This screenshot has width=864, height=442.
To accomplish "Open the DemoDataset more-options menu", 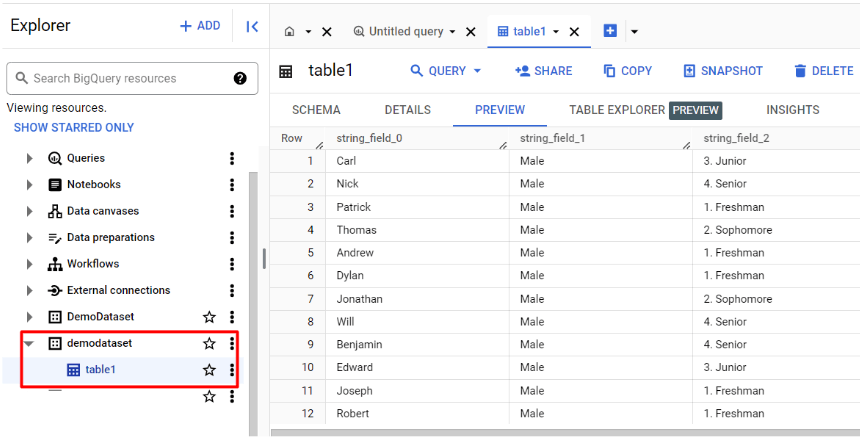I will [x=232, y=317].
